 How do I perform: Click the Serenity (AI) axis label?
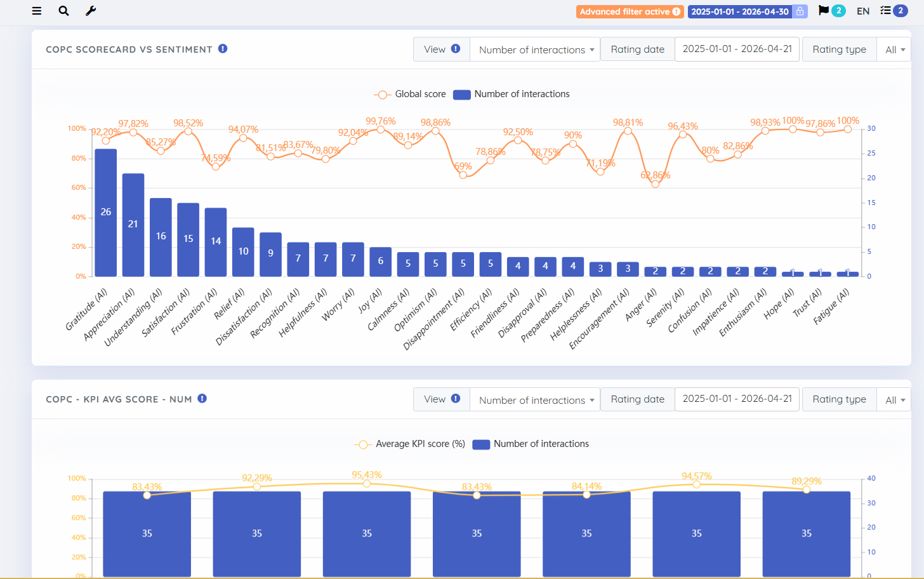click(665, 307)
